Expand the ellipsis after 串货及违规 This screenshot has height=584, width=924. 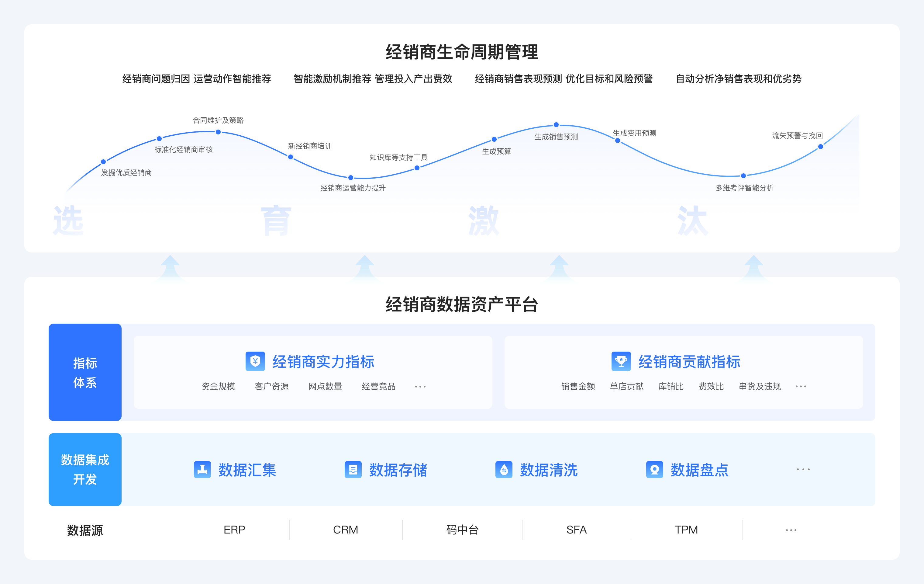pos(801,387)
